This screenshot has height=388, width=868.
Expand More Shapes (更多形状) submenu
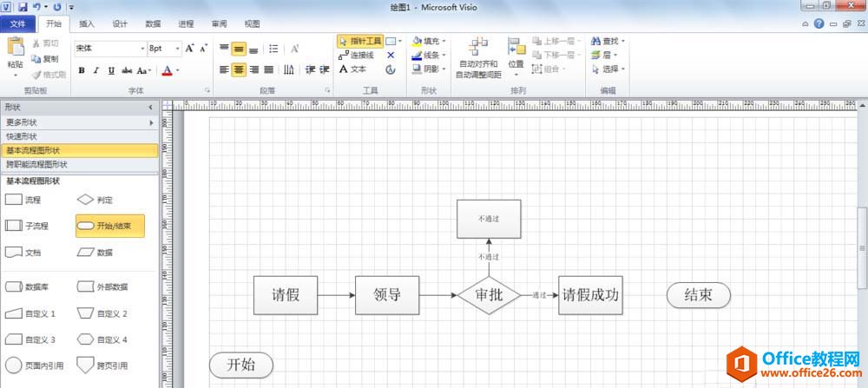click(x=79, y=122)
